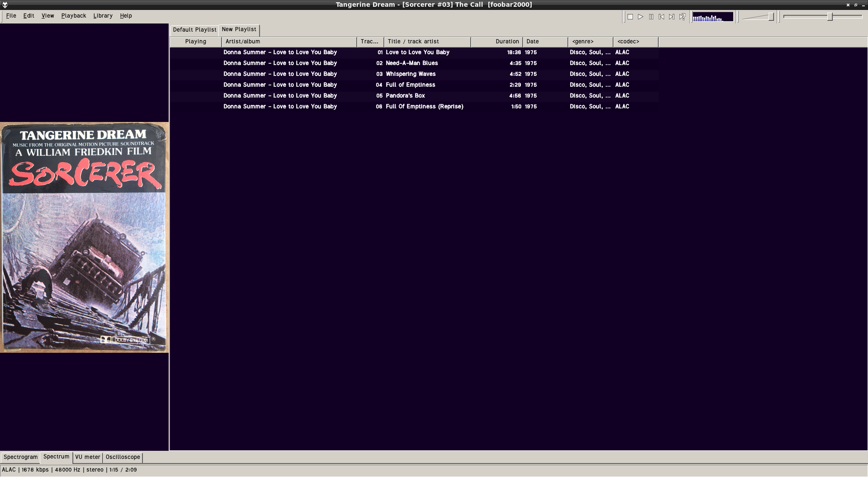Screen dimensions: 868x477
Task: Stop playback with the Stop button
Action: [630, 17]
